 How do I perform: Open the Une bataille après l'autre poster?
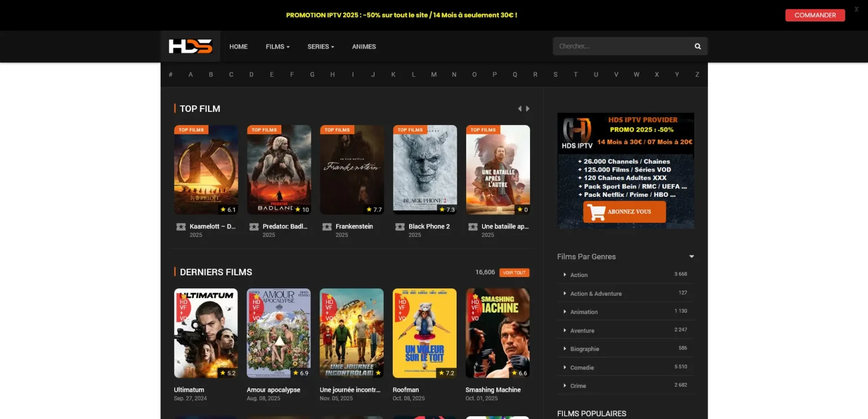[x=498, y=170]
